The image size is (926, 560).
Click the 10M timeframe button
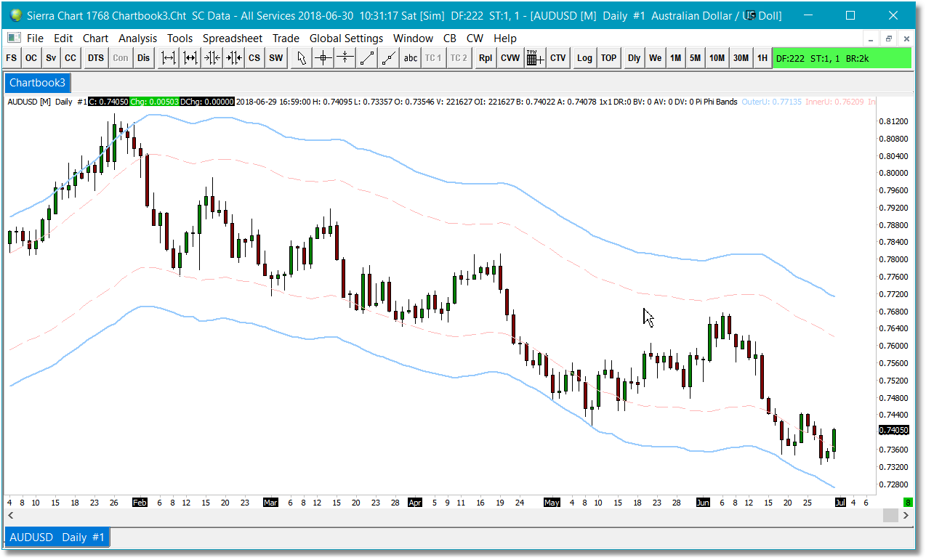pos(717,58)
